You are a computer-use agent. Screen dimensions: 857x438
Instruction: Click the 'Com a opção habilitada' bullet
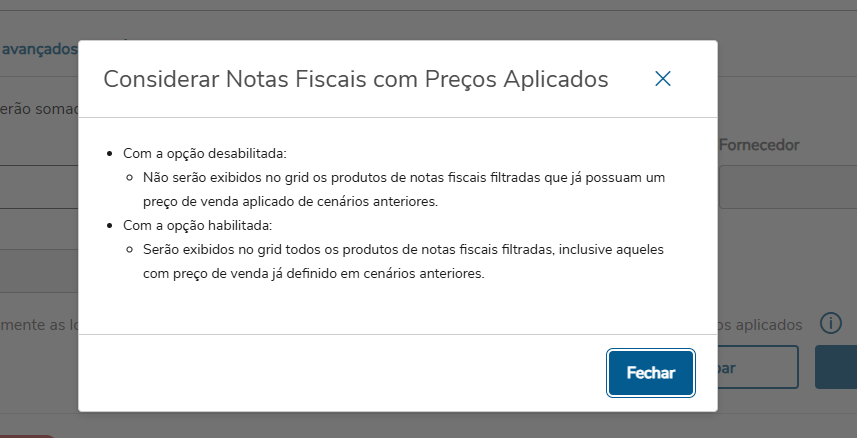[197, 225]
